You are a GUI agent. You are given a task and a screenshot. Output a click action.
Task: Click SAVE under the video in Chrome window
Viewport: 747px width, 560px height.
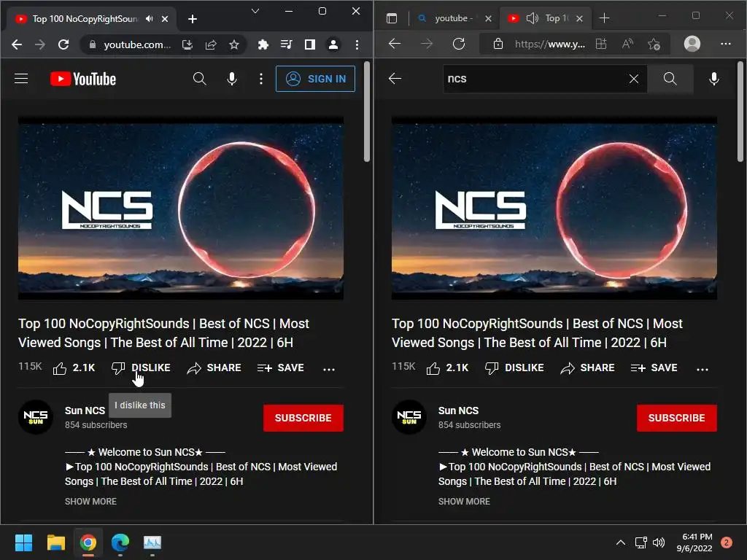(x=281, y=368)
